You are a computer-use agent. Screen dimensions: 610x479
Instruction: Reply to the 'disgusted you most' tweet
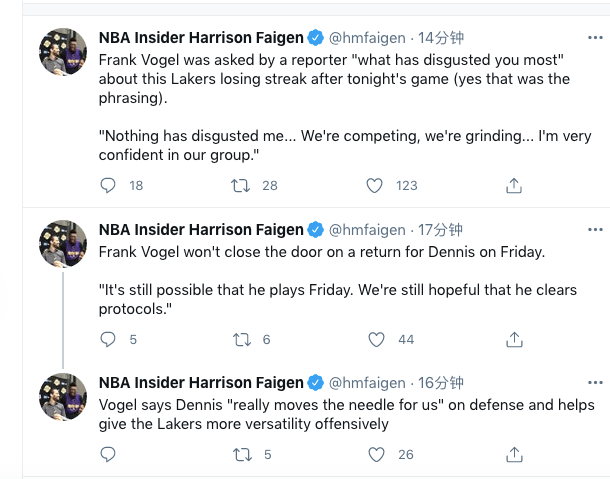108,185
